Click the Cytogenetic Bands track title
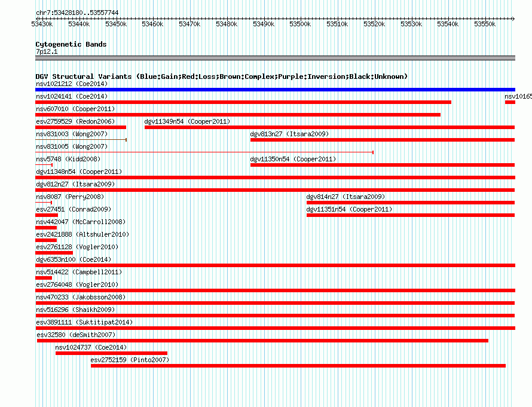This screenshot has height=407, width=532. click(71, 44)
